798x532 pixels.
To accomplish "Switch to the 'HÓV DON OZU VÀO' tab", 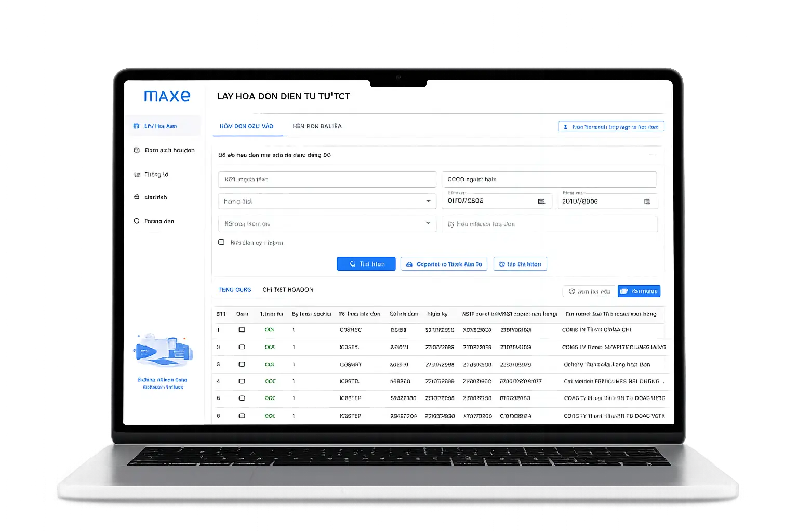I will pos(247,126).
